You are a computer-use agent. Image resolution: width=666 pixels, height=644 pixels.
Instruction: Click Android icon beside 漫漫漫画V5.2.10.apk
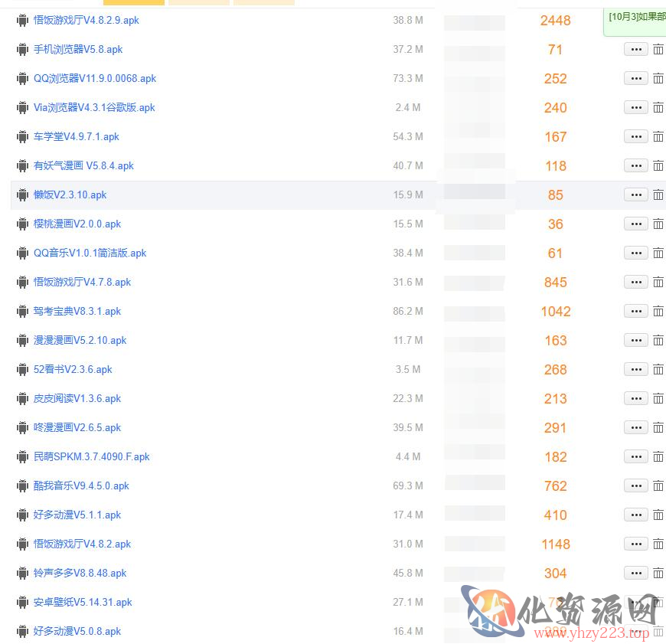[x=22, y=341]
